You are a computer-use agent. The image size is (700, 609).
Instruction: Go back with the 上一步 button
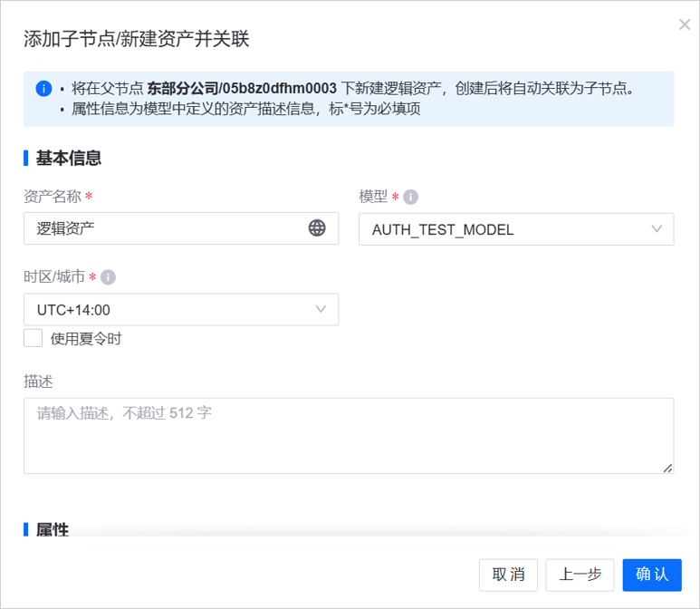click(580, 575)
